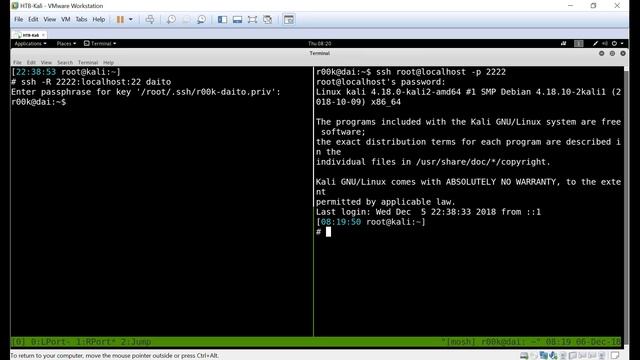The width and height of the screenshot is (640, 360).
Task: Toggle the console view button
Action: 289,19
